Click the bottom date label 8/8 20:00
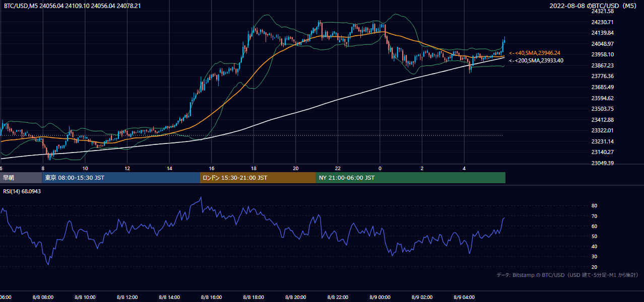This screenshot has height=302, width=644. click(x=296, y=297)
